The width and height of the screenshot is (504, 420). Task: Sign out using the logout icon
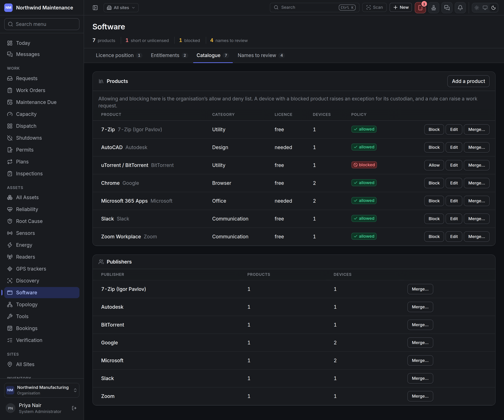point(74,408)
